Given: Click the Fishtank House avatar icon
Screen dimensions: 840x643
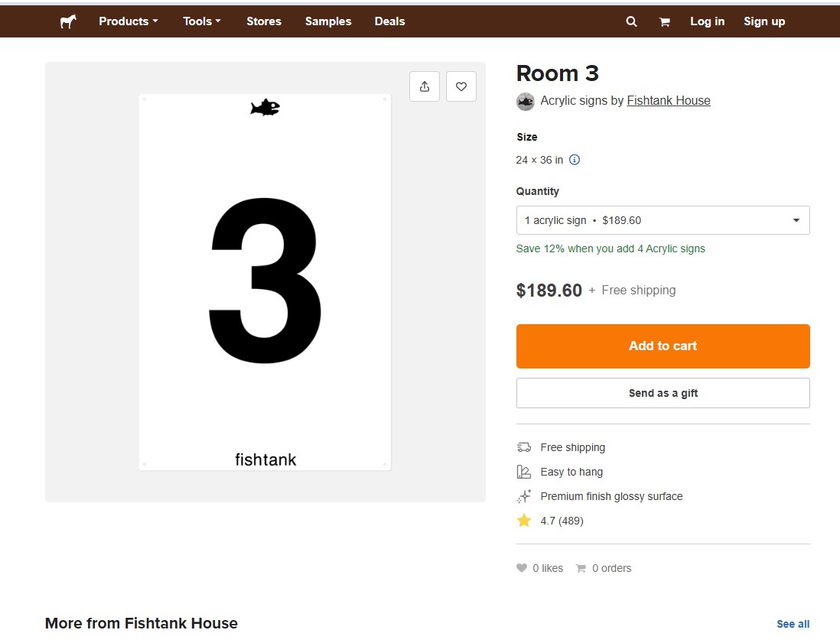Looking at the screenshot, I should 526,101.
